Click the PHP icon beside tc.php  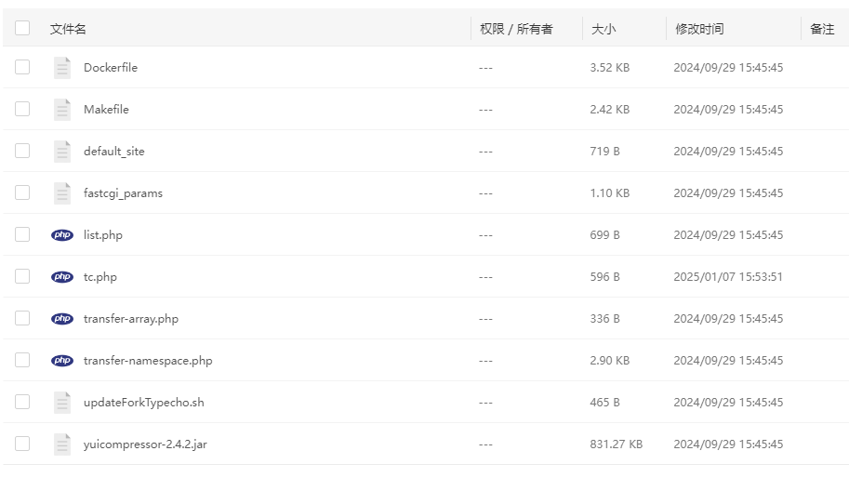coord(62,277)
